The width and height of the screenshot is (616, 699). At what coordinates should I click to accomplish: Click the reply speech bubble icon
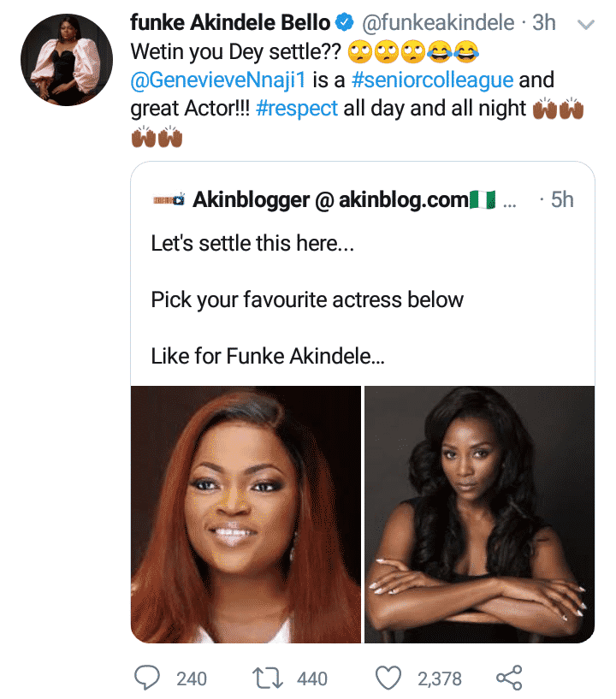point(148,678)
